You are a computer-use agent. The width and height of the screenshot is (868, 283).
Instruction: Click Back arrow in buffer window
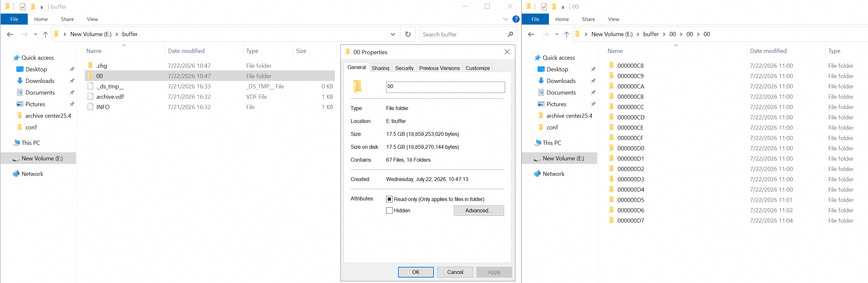tap(10, 34)
